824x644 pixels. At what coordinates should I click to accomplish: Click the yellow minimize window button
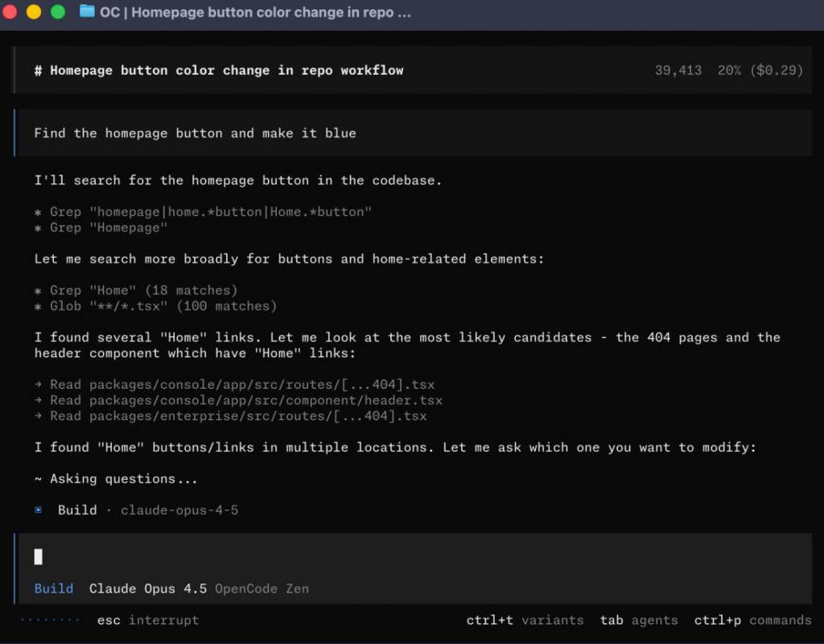34,11
